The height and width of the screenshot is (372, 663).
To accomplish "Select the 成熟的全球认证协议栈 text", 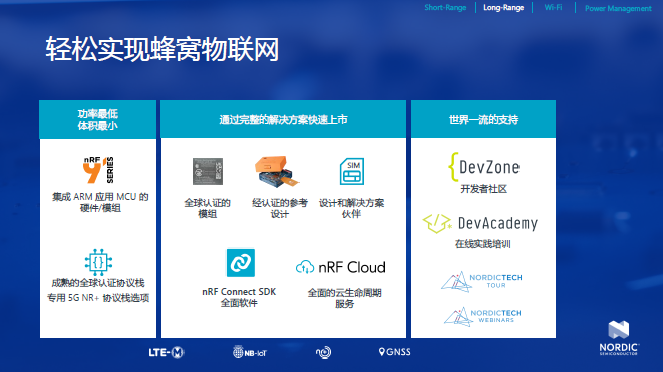I will (x=98, y=283).
